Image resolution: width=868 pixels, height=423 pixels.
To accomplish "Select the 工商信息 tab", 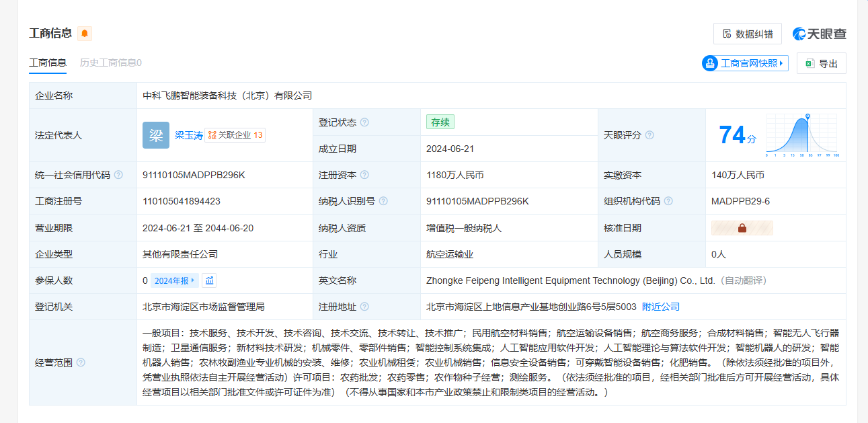I will [48, 63].
